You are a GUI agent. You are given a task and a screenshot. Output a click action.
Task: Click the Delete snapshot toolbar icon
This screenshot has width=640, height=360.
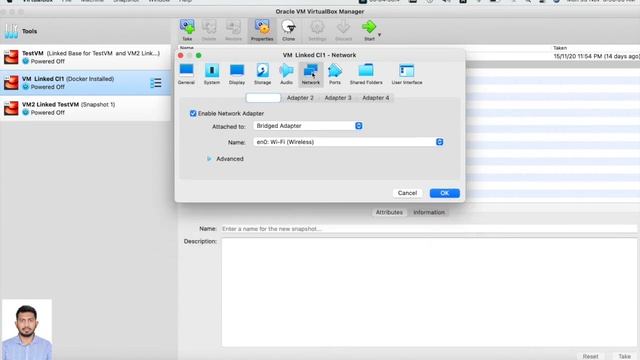(x=209, y=30)
